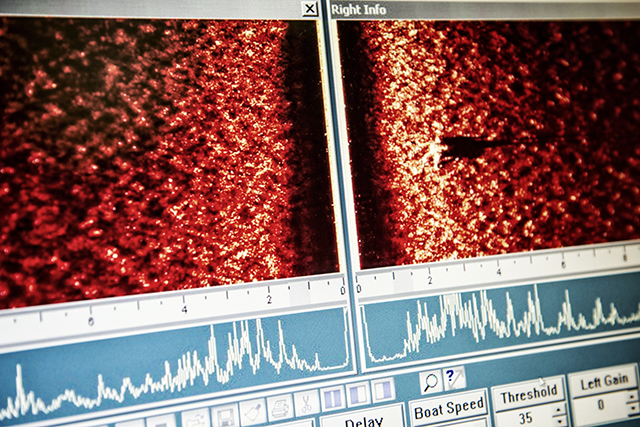This screenshot has width=640, height=427.
Task: Increase Threshold with the up stepper arrow
Action: pyautogui.click(x=558, y=407)
